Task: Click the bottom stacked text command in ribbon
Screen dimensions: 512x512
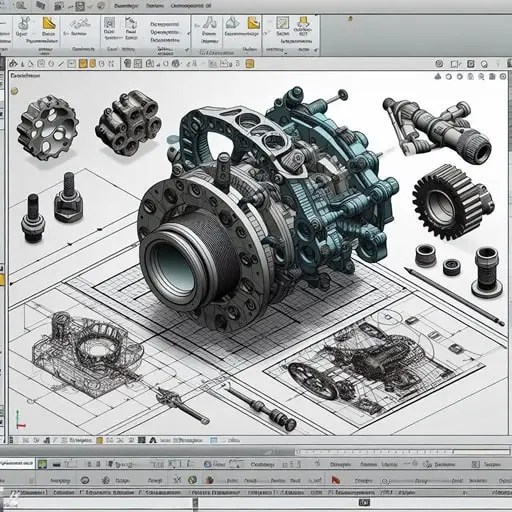Action: click(165, 40)
